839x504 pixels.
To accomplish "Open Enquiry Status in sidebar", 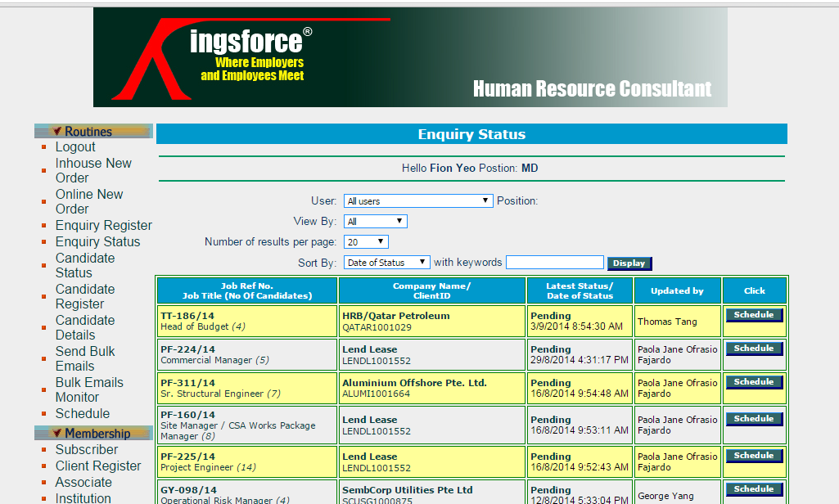I will pyautogui.click(x=98, y=242).
